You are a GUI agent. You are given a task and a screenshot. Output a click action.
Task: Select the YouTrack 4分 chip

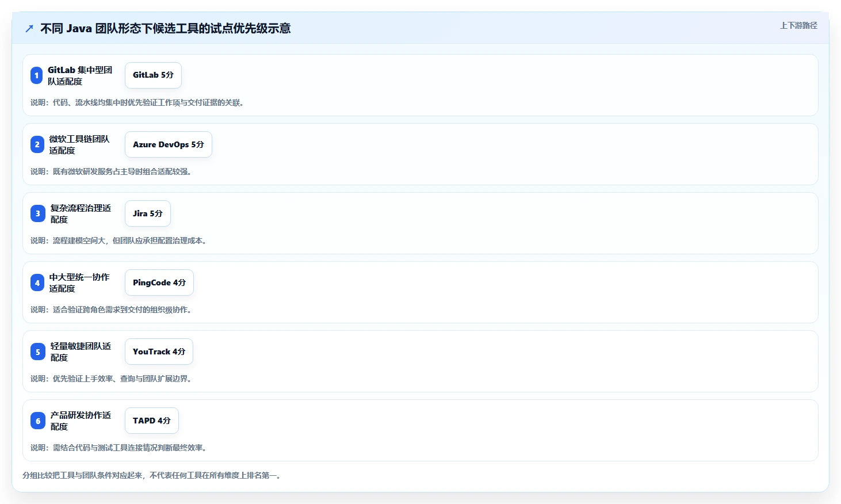[159, 352]
